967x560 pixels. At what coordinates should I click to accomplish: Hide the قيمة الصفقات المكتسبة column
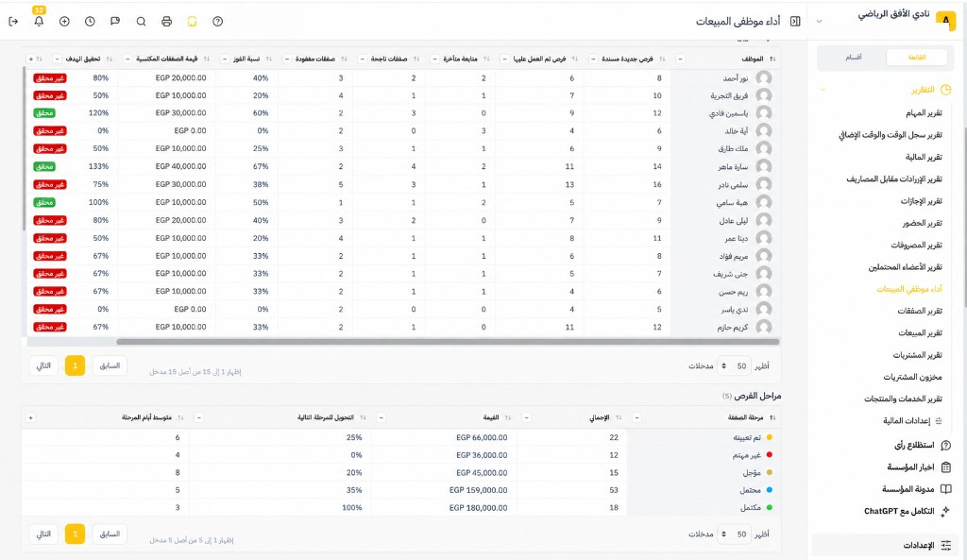coord(127,59)
